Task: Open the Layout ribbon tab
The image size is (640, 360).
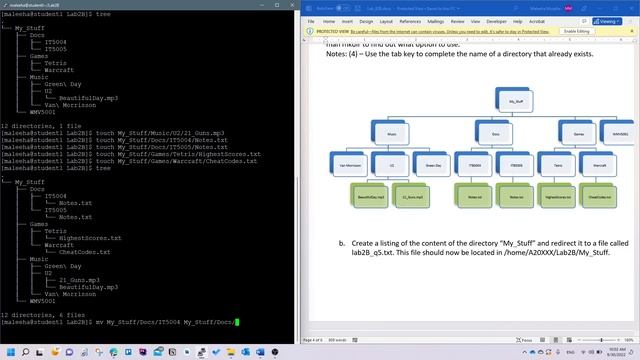Action: pyautogui.click(x=386, y=21)
